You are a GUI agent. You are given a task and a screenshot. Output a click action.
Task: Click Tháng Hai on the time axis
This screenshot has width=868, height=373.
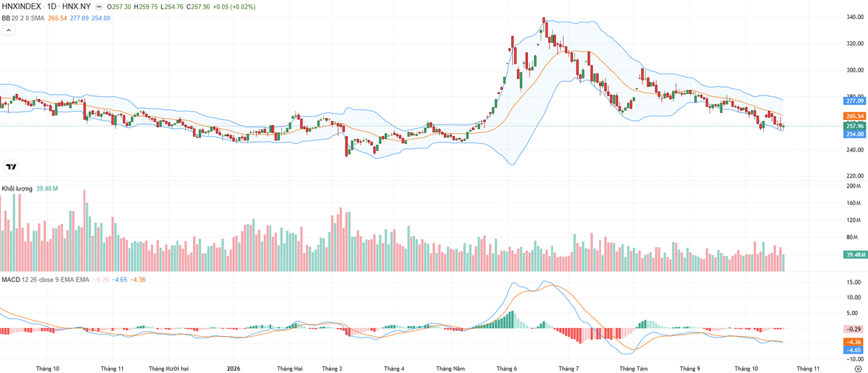pyautogui.click(x=289, y=368)
